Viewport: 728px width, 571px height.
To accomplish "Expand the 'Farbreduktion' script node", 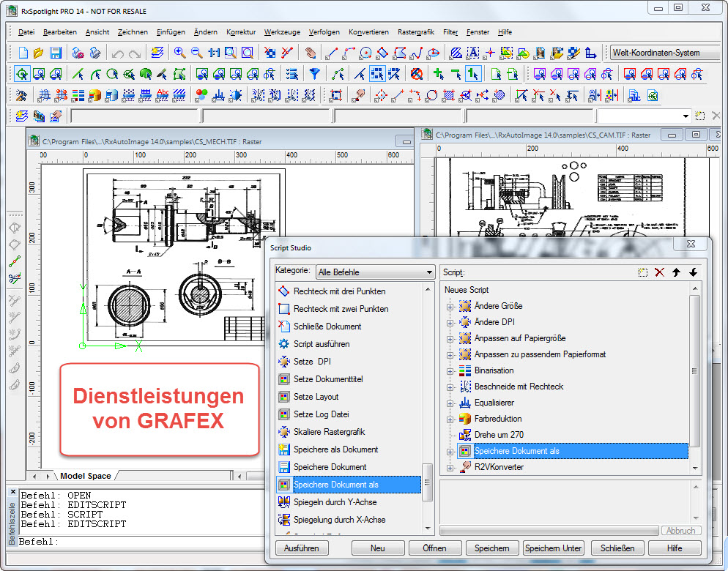I will [450, 419].
